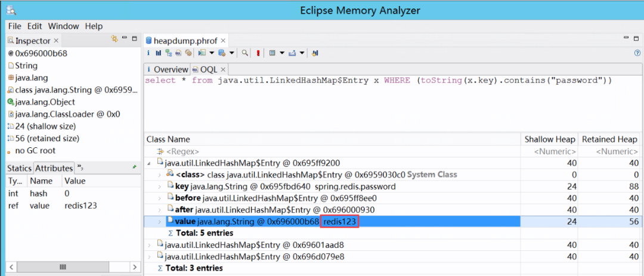Click the magnifier find object icon
This screenshot has height=276, width=644.
point(245,53)
